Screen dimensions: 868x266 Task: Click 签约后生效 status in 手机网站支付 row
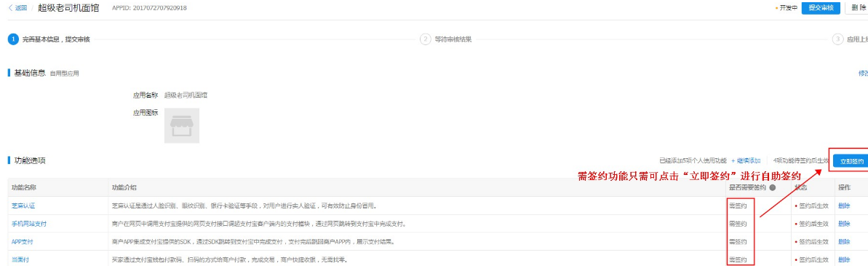(811, 224)
